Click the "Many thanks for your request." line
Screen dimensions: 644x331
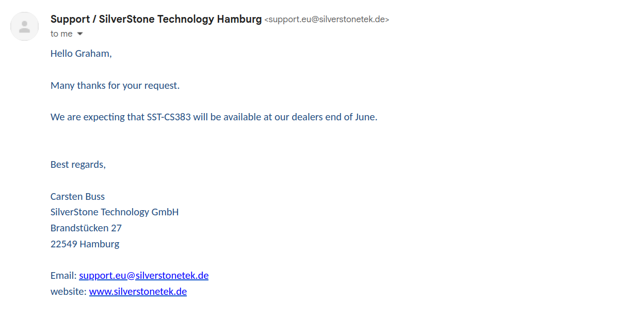pyautogui.click(x=115, y=85)
